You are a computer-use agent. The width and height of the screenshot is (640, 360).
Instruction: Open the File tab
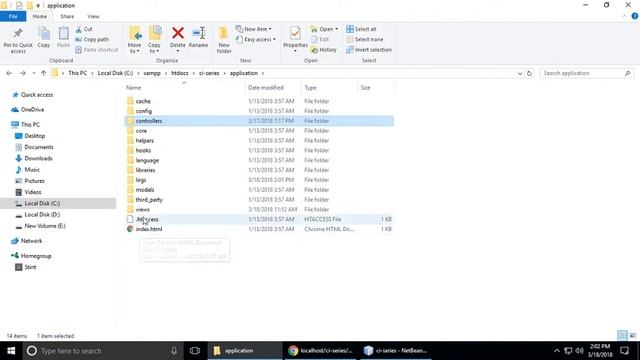coord(13,16)
